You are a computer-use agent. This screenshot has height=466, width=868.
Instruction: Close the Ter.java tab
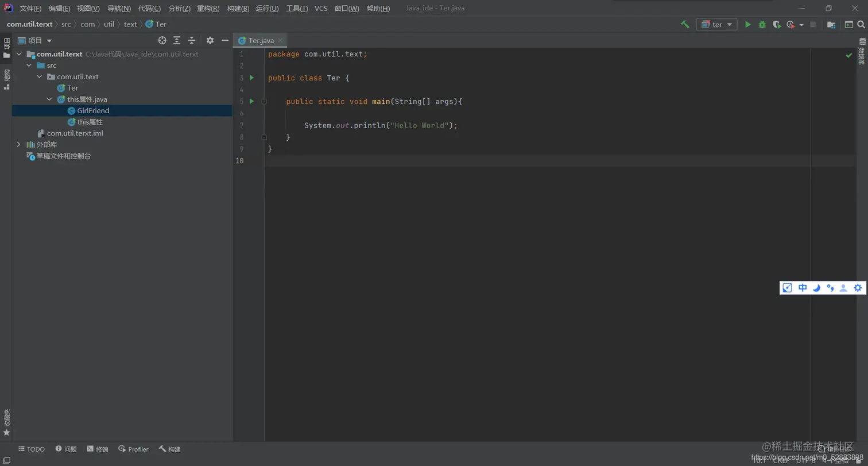(x=281, y=41)
